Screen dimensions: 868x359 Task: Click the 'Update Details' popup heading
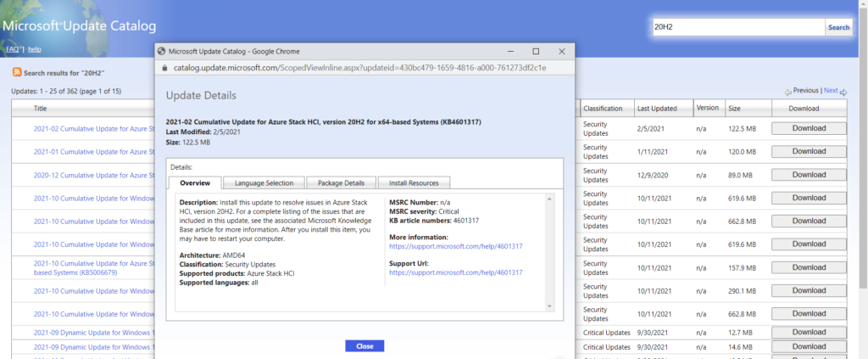(x=201, y=95)
